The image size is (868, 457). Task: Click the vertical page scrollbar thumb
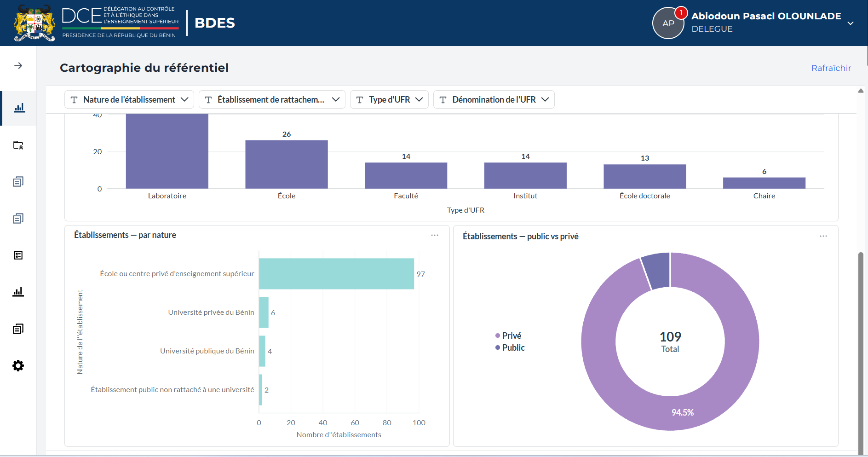tap(861, 352)
